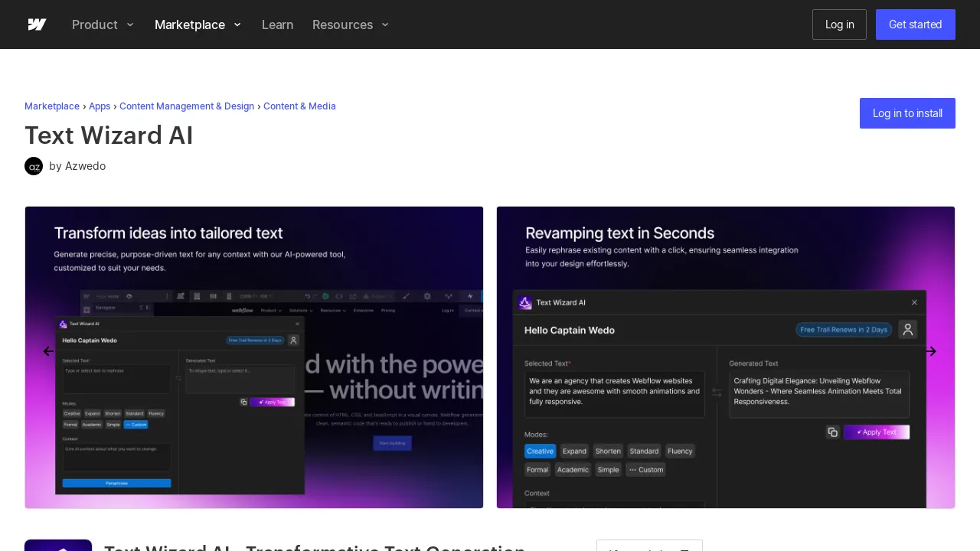This screenshot has height=551, width=980.
Task: Enable the Fluency mode
Action: coord(680,451)
